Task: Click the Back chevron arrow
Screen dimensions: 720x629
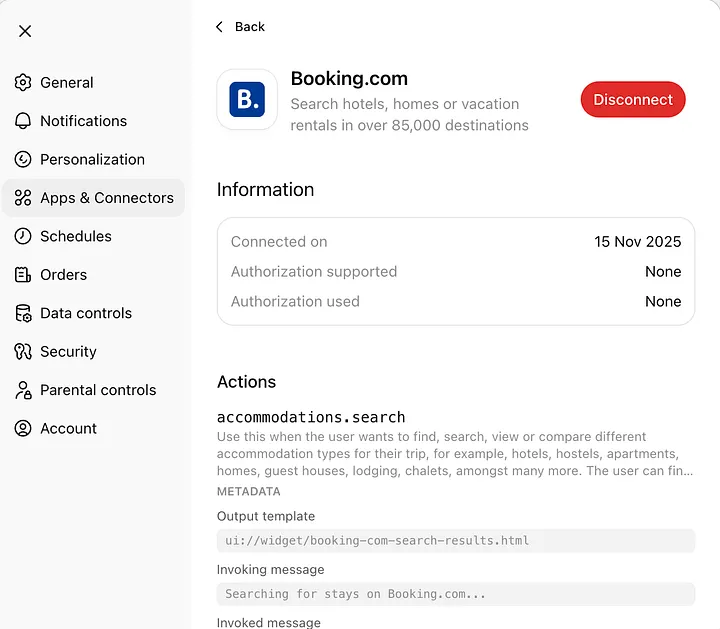Action: (x=219, y=27)
